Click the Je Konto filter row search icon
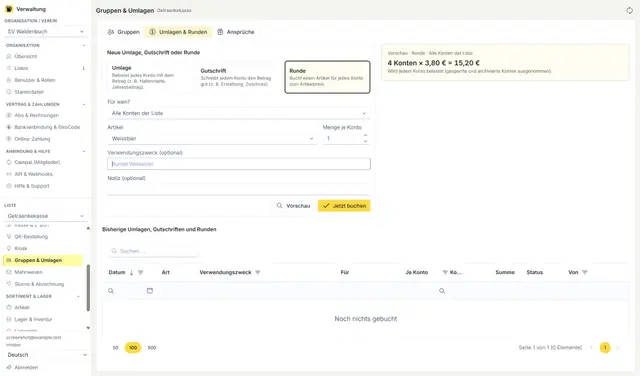The width and height of the screenshot is (640, 376). coord(442,291)
